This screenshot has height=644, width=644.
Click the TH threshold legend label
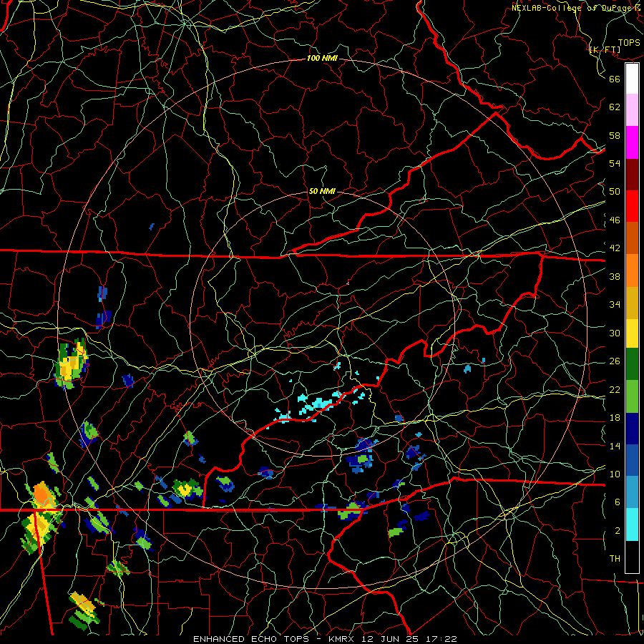[615, 559]
